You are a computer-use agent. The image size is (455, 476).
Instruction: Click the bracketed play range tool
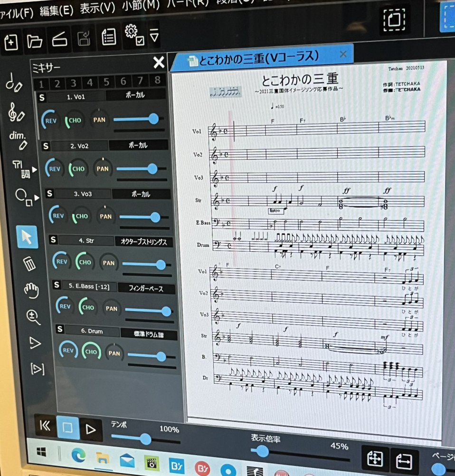click(x=38, y=369)
